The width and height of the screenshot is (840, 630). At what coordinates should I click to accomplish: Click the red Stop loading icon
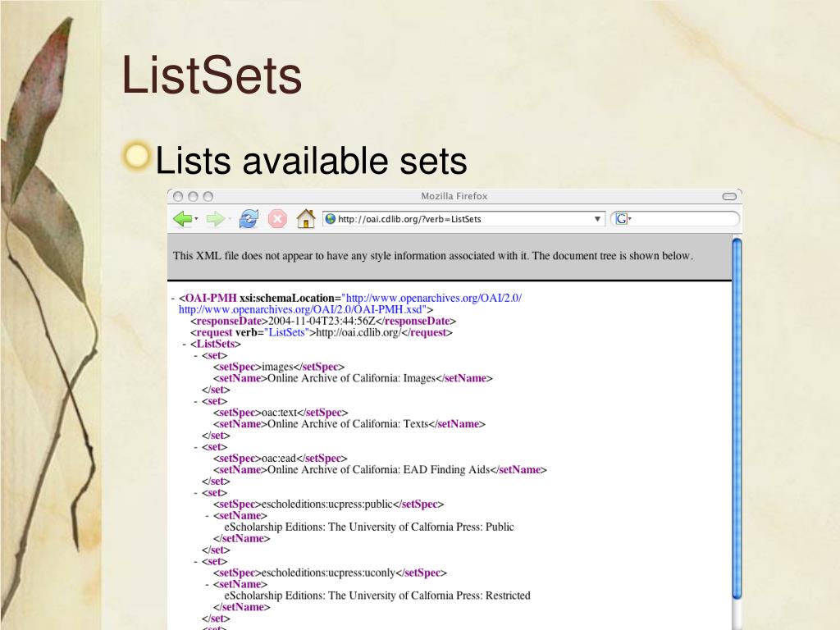pos(277,218)
